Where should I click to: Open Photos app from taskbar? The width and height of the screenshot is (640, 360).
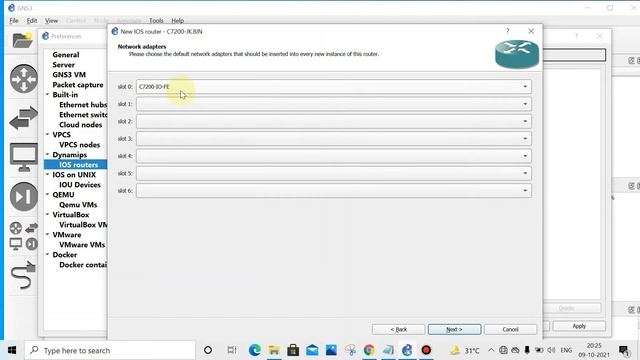[331, 350]
